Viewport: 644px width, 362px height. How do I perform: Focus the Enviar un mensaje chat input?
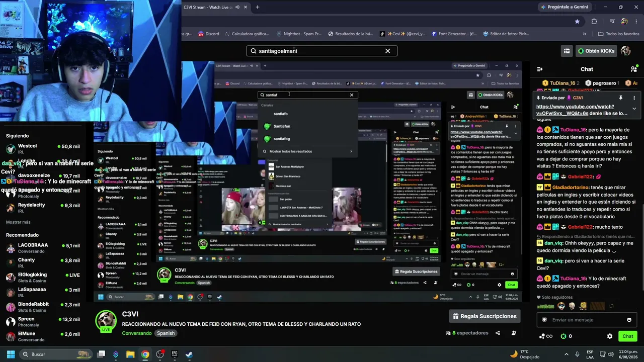coord(587,320)
